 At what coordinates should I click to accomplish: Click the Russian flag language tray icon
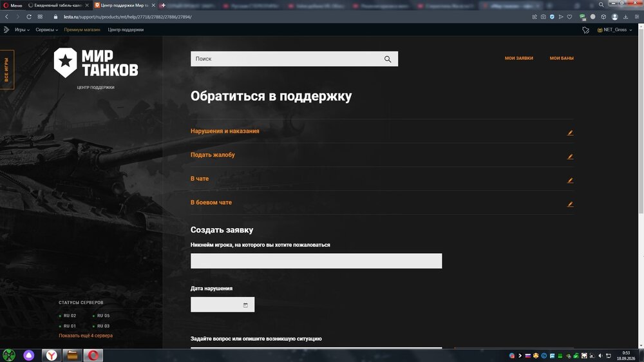[528, 356]
